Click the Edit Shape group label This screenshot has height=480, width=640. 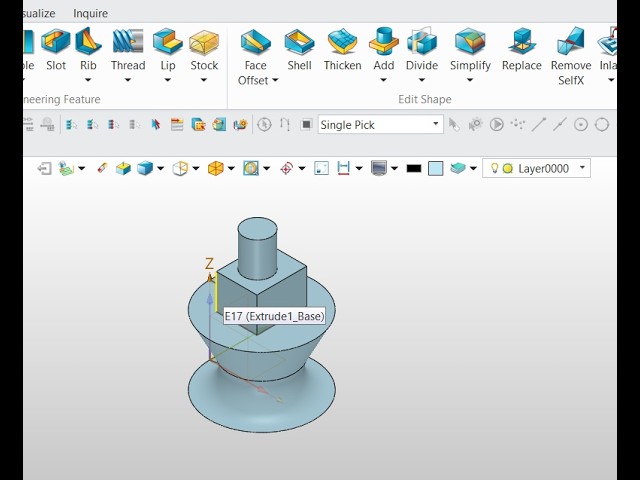[425, 99]
